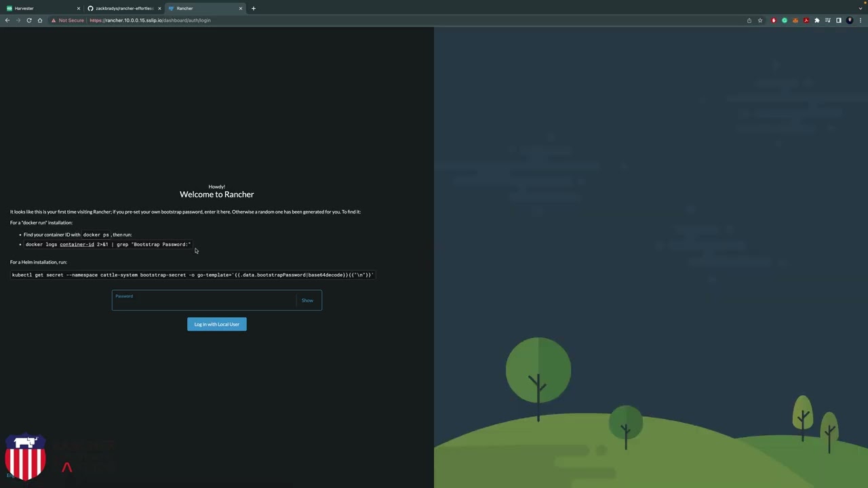Click the kubectl get secret command

tap(193, 275)
